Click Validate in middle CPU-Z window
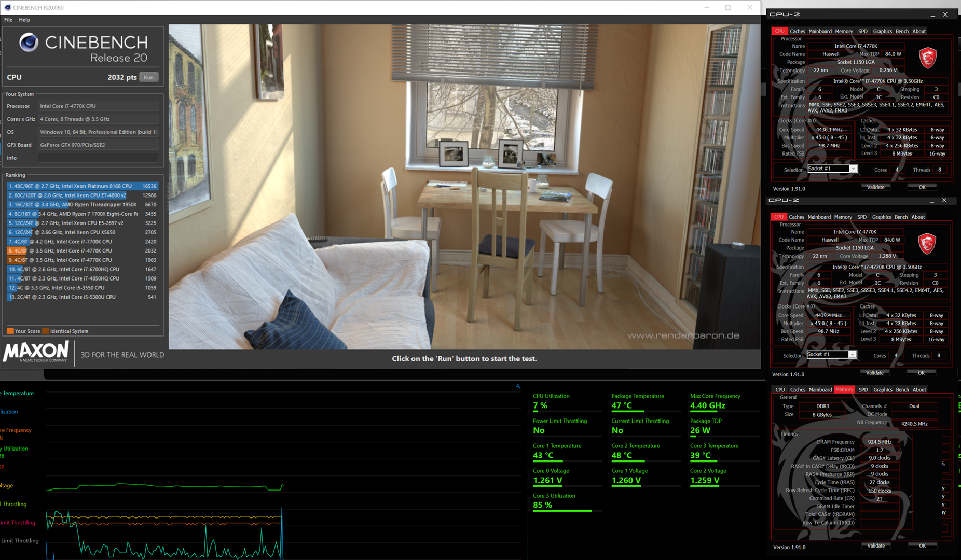The image size is (961, 560). [x=875, y=373]
